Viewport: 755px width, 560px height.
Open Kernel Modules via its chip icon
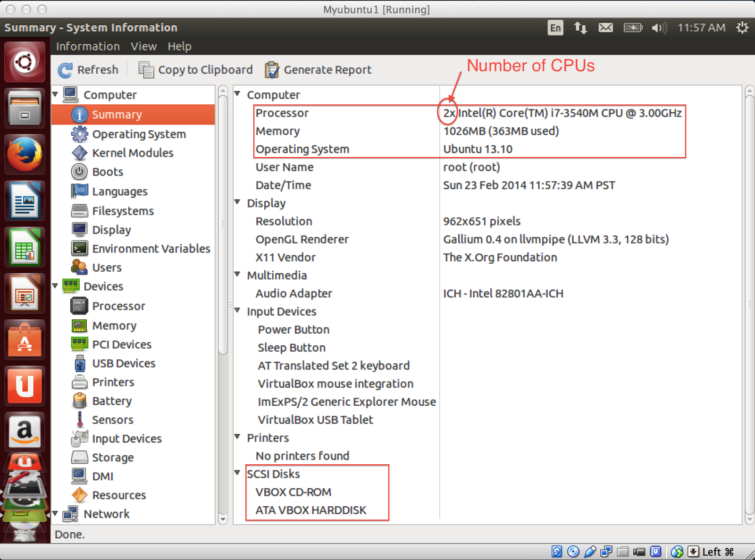coord(79,152)
